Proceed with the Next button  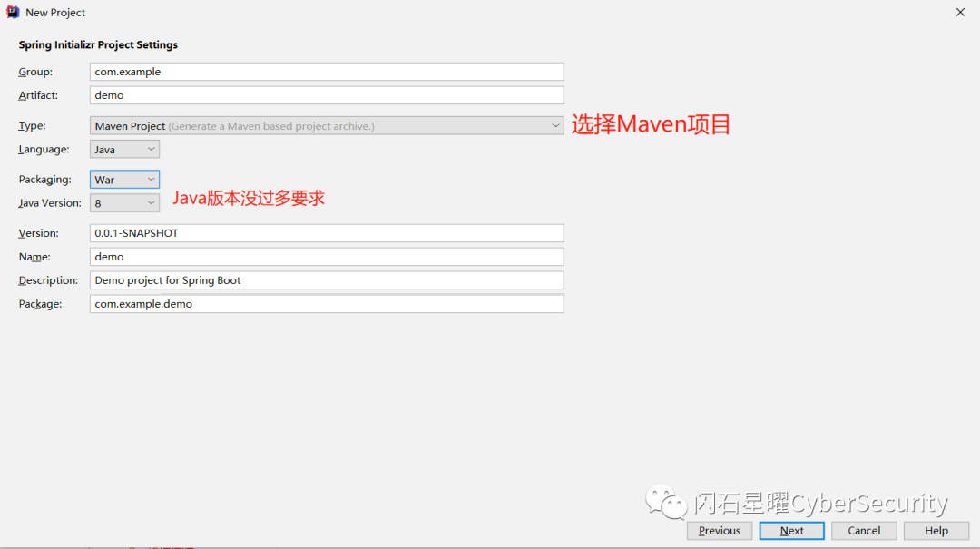[x=792, y=530]
